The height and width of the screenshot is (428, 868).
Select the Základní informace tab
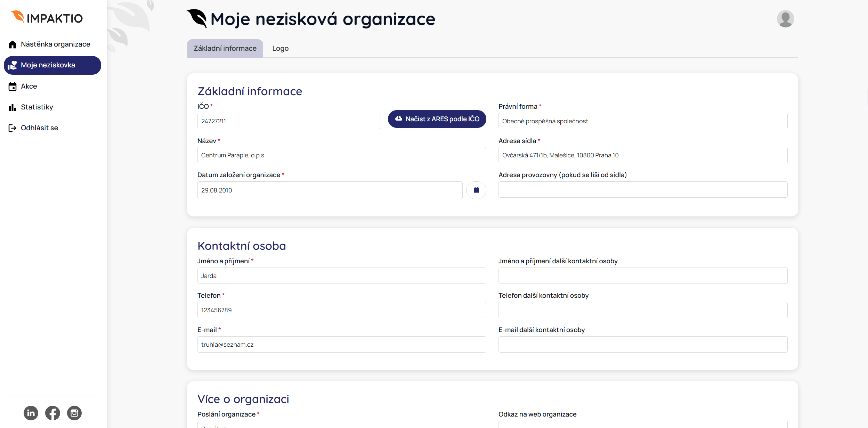pyautogui.click(x=225, y=48)
